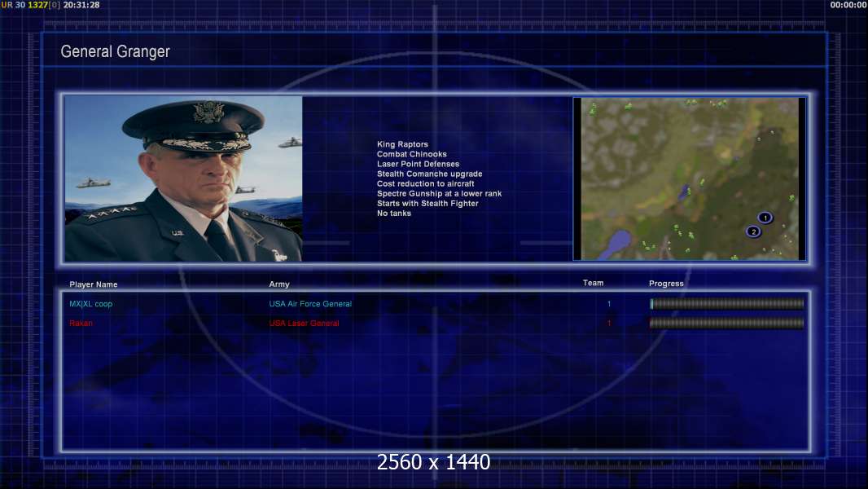Click team number for MX|XL coop
The width and height of the screenshot is (868, 489).
(609, 304)
